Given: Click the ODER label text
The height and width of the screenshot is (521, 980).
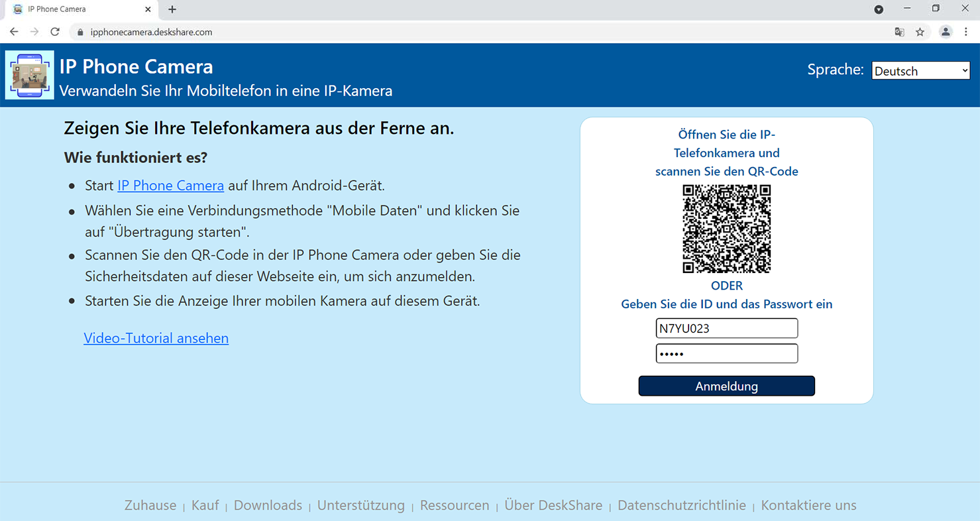Looking at the screenshot, I should (727, 286).
